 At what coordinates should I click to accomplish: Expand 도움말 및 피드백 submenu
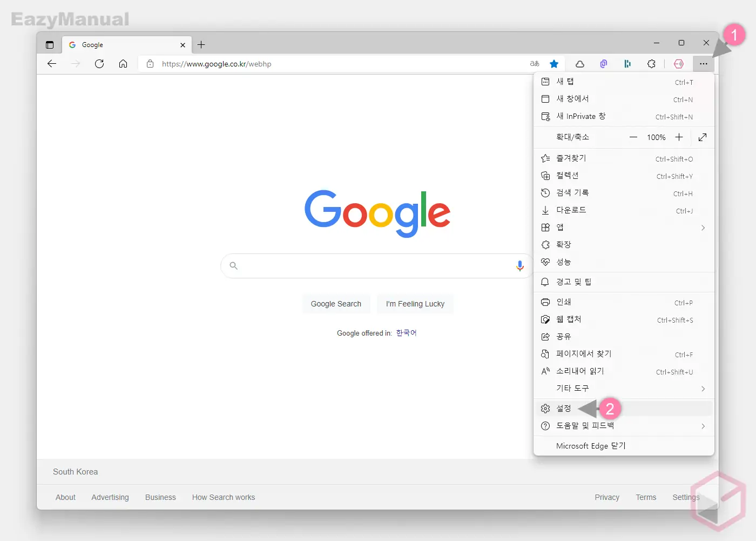pos(624,426)
